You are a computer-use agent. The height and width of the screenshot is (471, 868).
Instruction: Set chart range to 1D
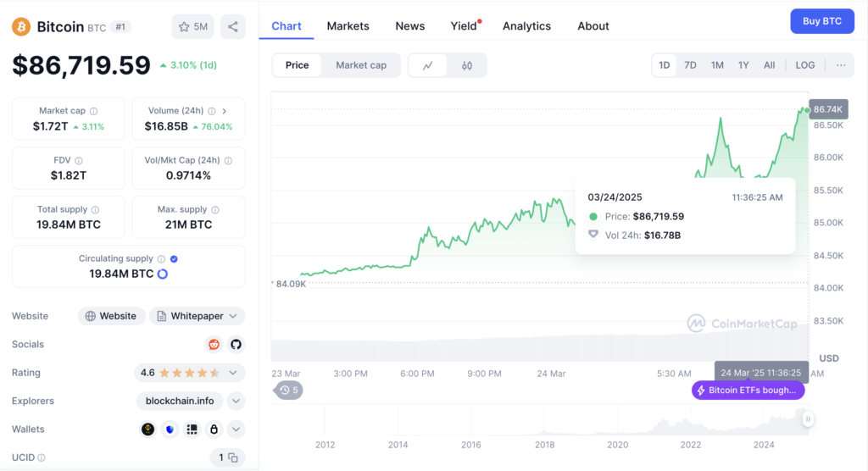665,65
